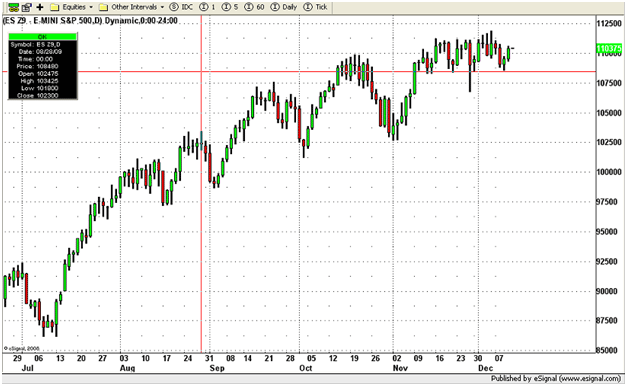Click the date label 17 on time axis

coord(166,358)
